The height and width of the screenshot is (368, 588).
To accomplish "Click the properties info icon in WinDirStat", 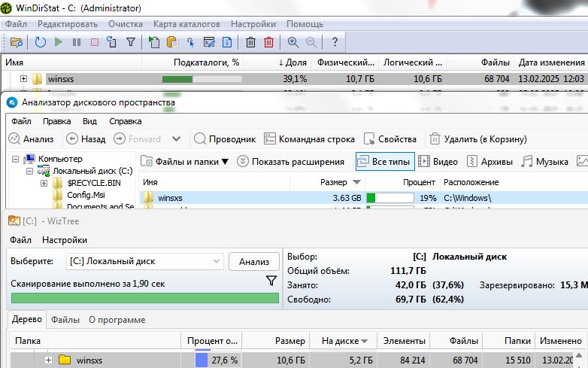I will tap(227, 42).
